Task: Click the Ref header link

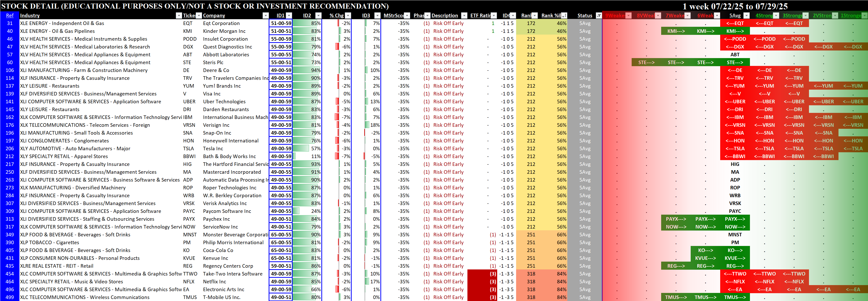Action: pyautogui.click(x=10, y=15)
